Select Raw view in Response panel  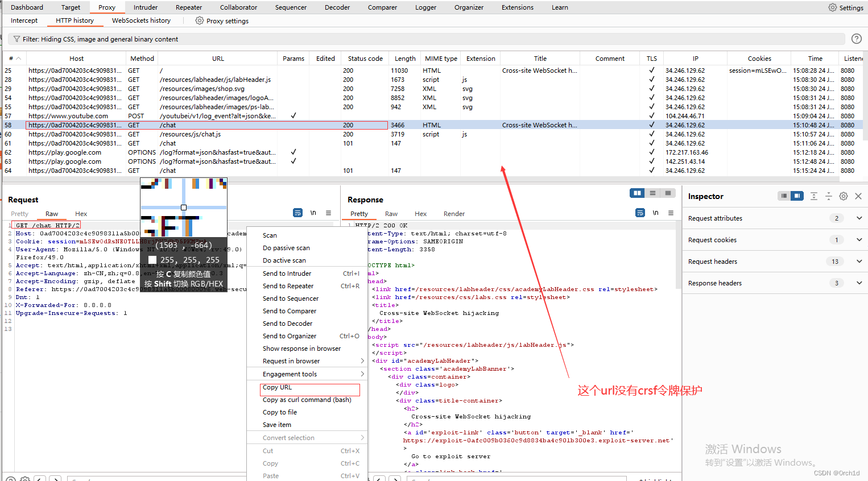point(391,214)
